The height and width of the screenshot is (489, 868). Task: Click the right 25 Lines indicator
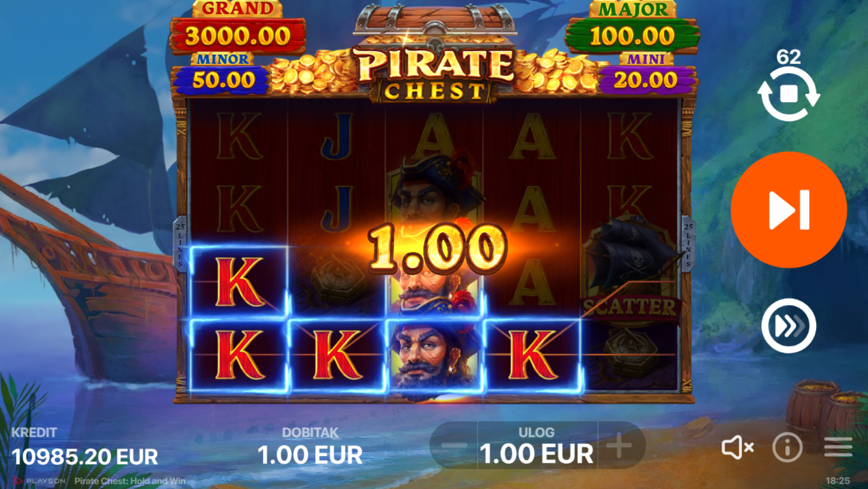coord(688,244)
